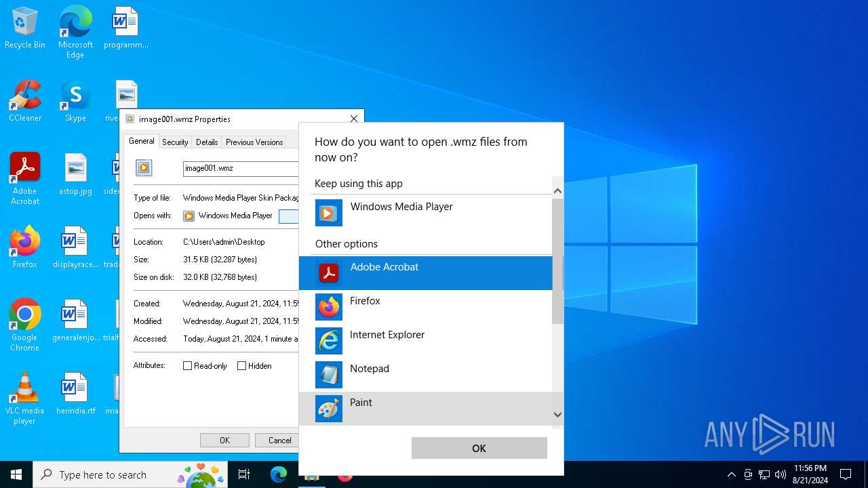Image resolution: width=868 pixels, height=488 pixels.
Task: Open Task View on the taskbar
Action: click(x=244, y=474)
